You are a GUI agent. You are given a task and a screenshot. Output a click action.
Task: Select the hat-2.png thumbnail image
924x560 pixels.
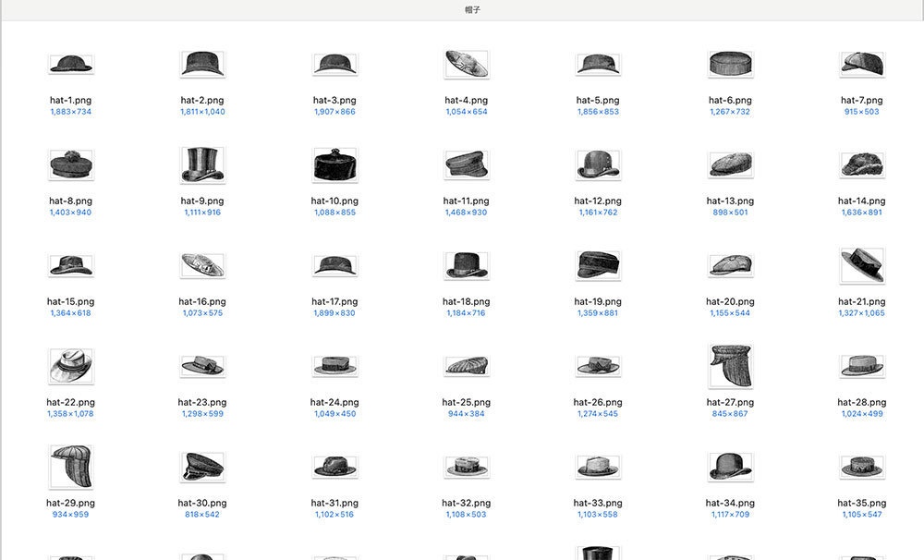(x=202, y=64)
